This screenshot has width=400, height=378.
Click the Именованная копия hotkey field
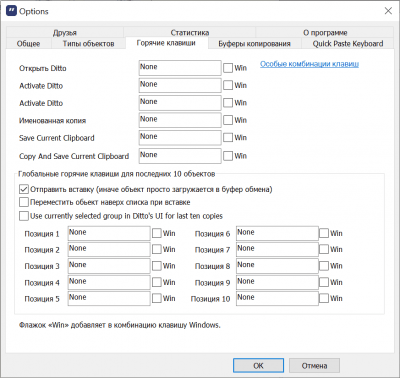click(x=180, y=120)
